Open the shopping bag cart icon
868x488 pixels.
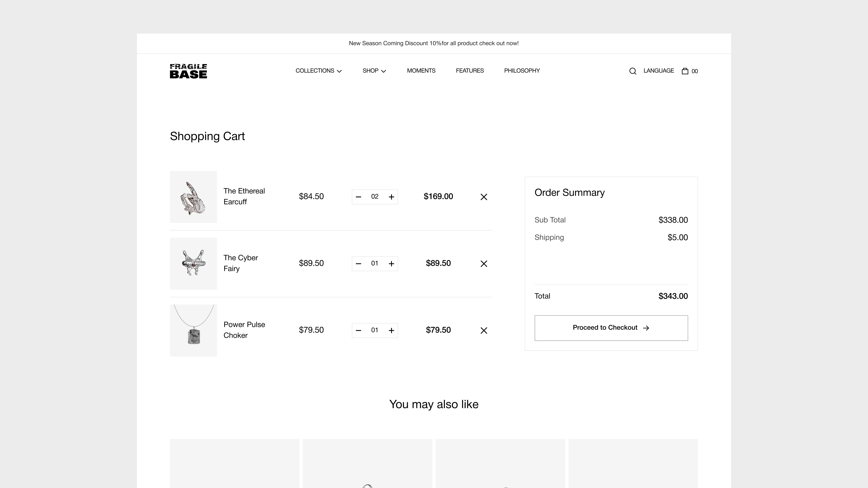(x=685, y=71)
